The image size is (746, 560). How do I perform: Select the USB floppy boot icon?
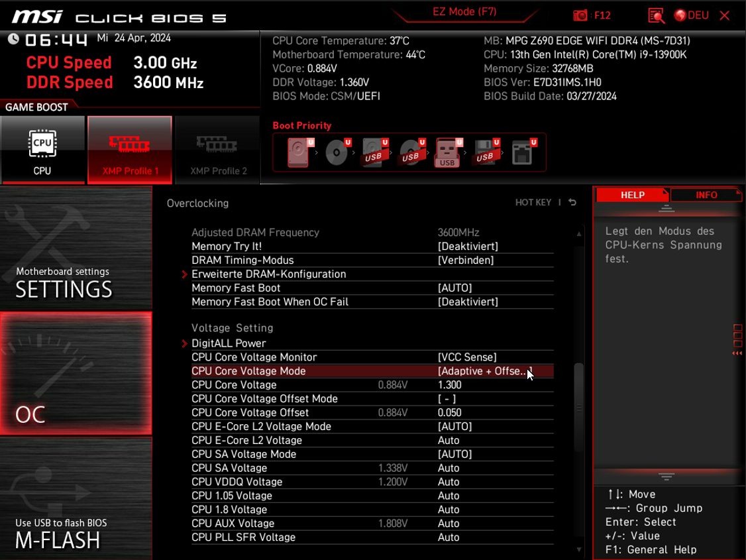(x=485, y=152)
